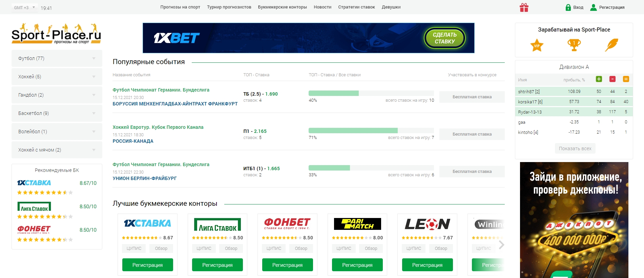Click ФОНБЕТ logo in best bookmakers cards
The width and height of the screenshot is (644, 278).
click(287, 223)
